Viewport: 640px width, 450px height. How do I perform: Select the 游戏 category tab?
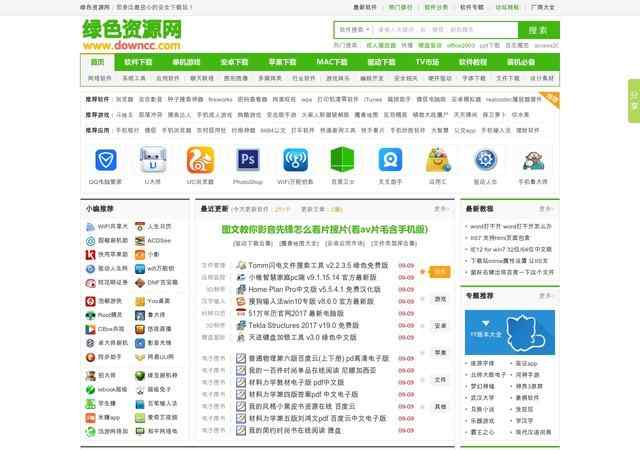point(440,299)
